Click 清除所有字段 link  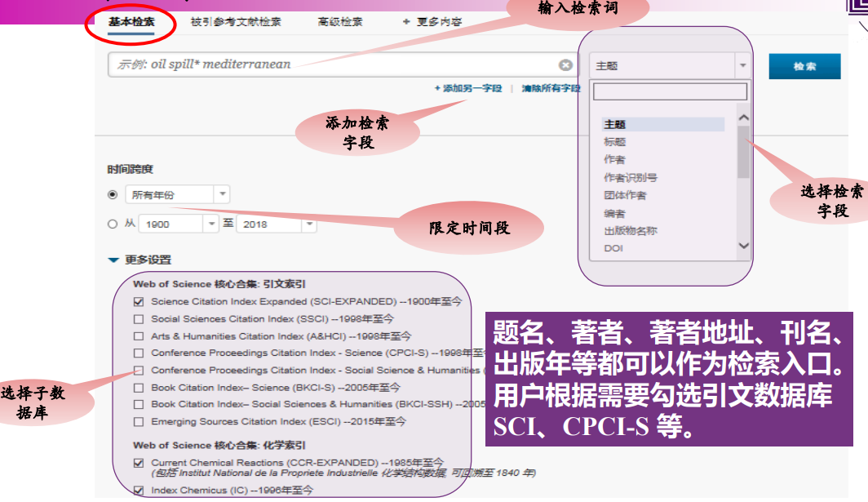coord(551,88)
